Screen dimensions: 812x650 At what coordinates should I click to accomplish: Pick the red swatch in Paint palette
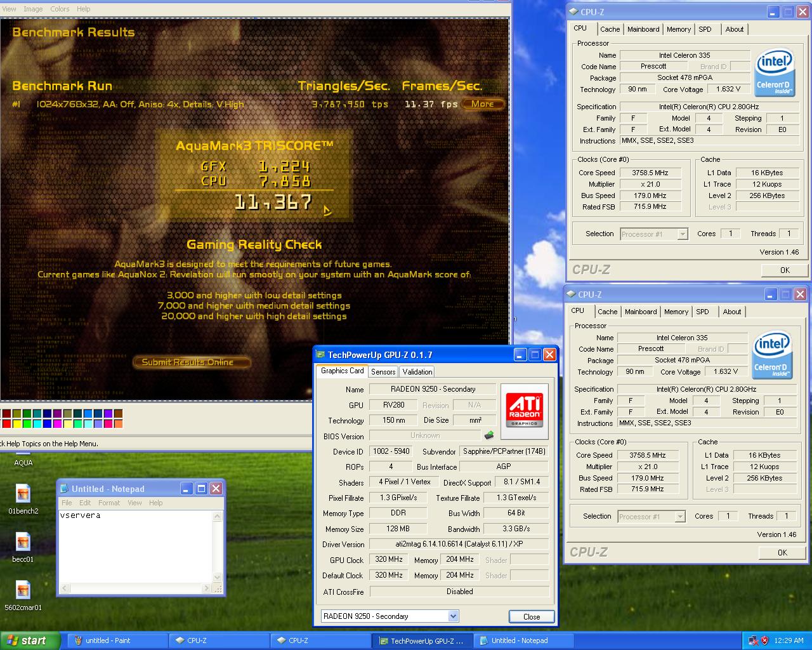6,423
